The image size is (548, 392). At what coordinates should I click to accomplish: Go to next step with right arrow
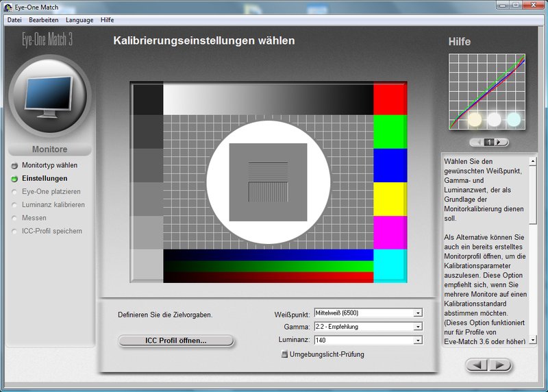tap(500, 365)
